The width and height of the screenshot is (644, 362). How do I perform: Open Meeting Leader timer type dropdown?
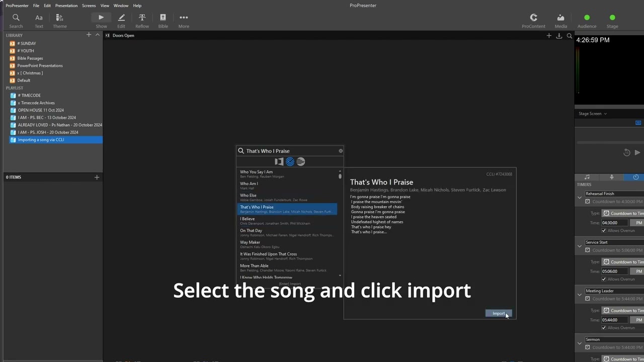623,311
